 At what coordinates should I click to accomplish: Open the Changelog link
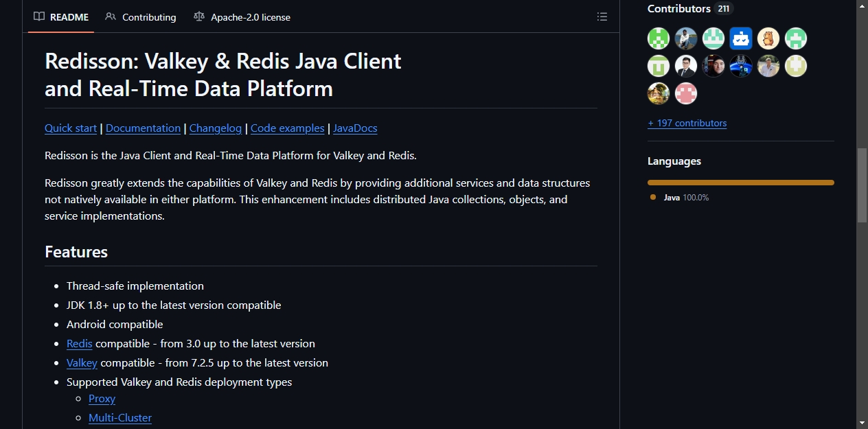pos(216,128)
